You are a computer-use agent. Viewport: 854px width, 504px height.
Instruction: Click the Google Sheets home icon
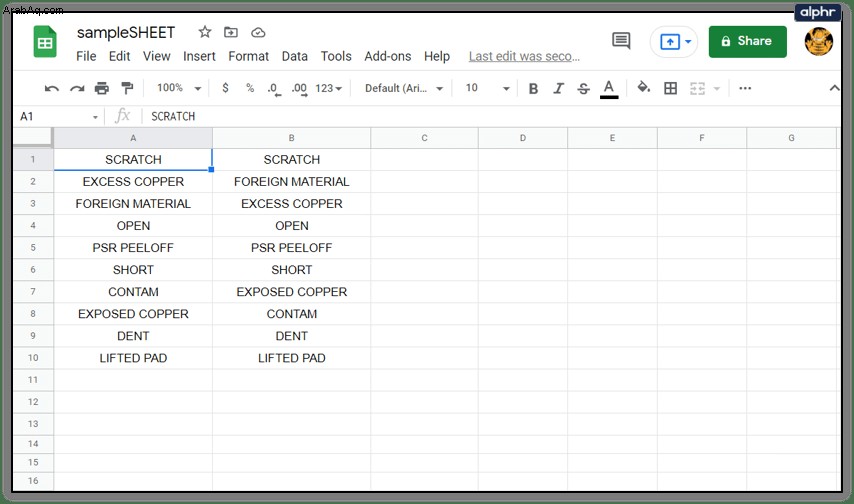pyautogui.click(x=45, y=41)
